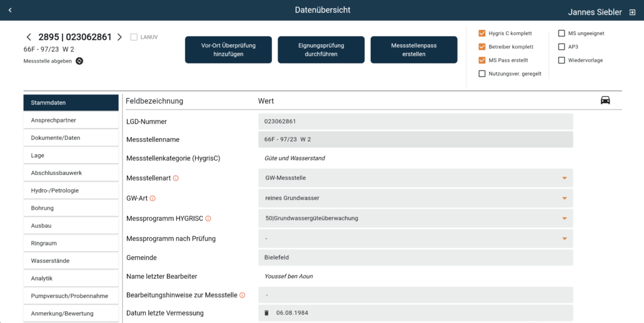Check the MS ungeeignet checkbox
The height and width of the screenshot is (323, 644).
561,33
